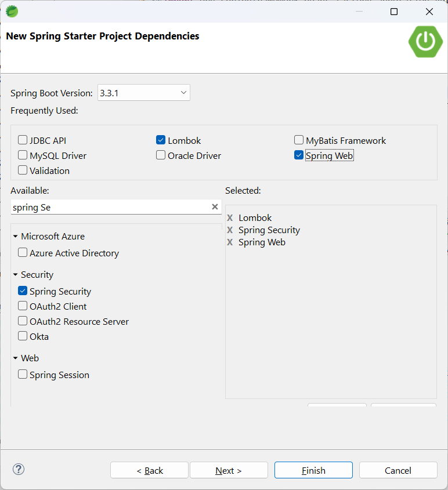Viewport: 448px width, 490px height.
Task: Click the Spring leaf icon in title bar
Action: click(x=12, y=12)
